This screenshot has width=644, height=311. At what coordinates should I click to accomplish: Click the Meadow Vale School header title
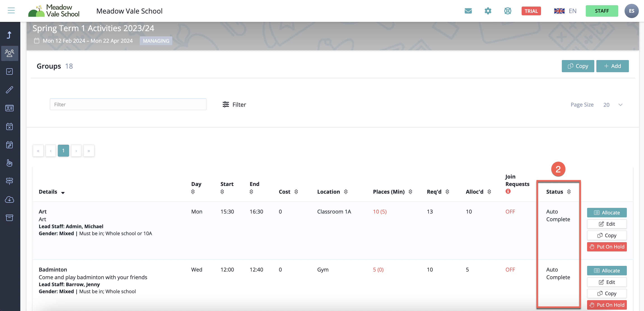tap(129, 11)
